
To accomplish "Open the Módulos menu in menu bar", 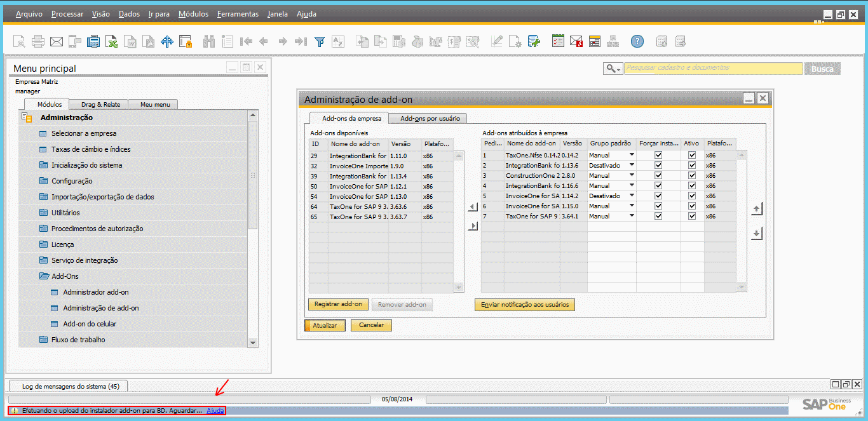I will click(193, 14).
